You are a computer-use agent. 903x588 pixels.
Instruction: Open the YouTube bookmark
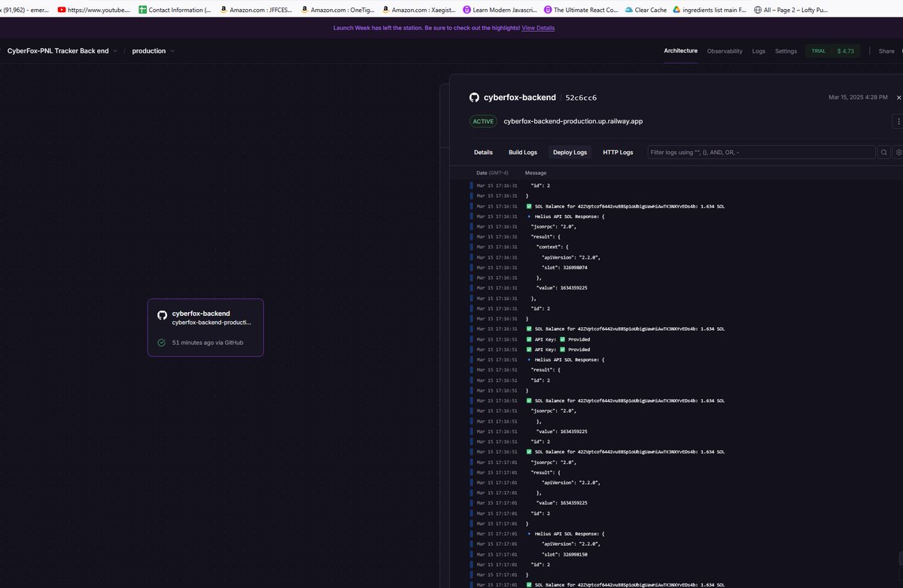click(93, 11)
